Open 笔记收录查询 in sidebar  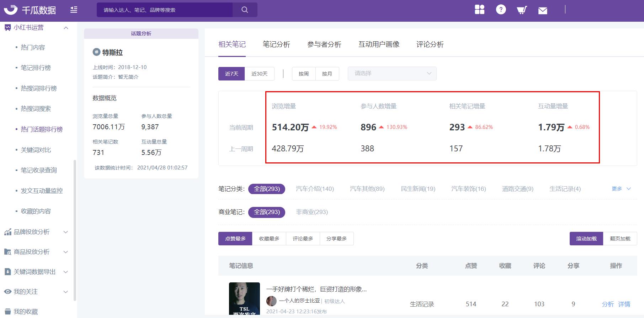(x=39, y=170)
